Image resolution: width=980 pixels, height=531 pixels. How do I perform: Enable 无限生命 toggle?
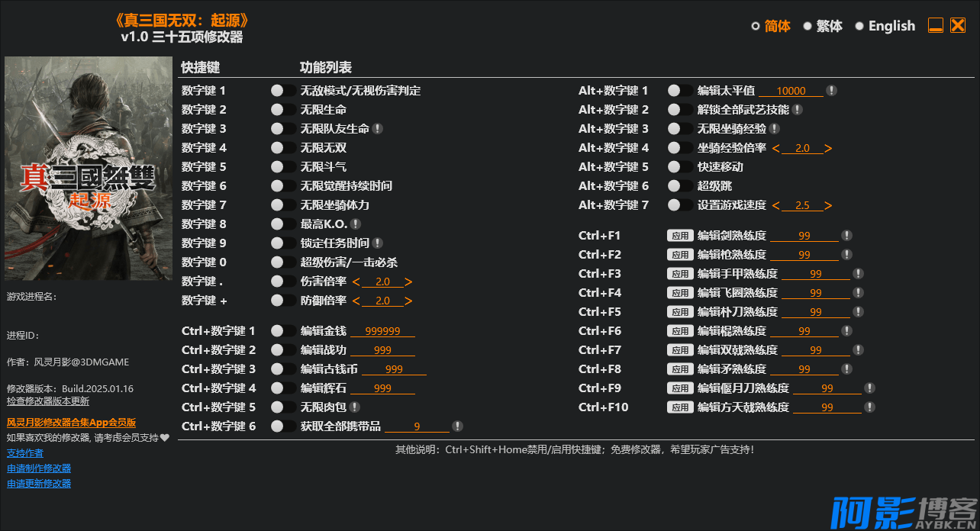[283, 110]
